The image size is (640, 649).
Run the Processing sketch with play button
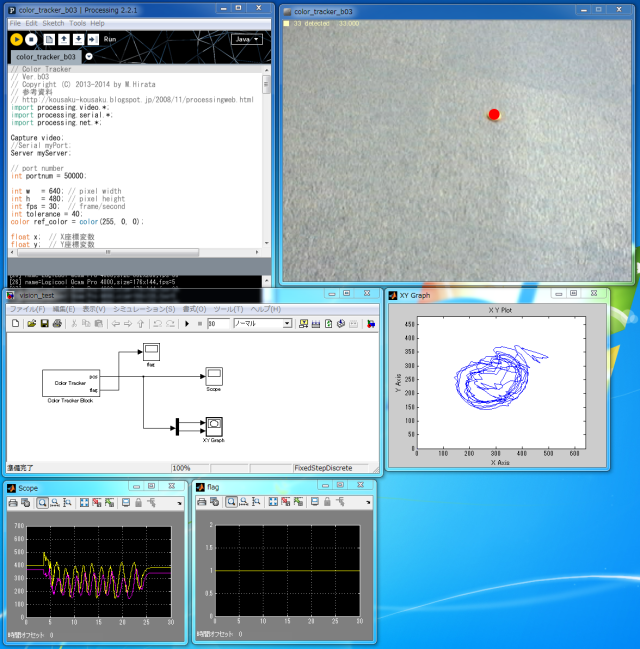coord(16,39)
